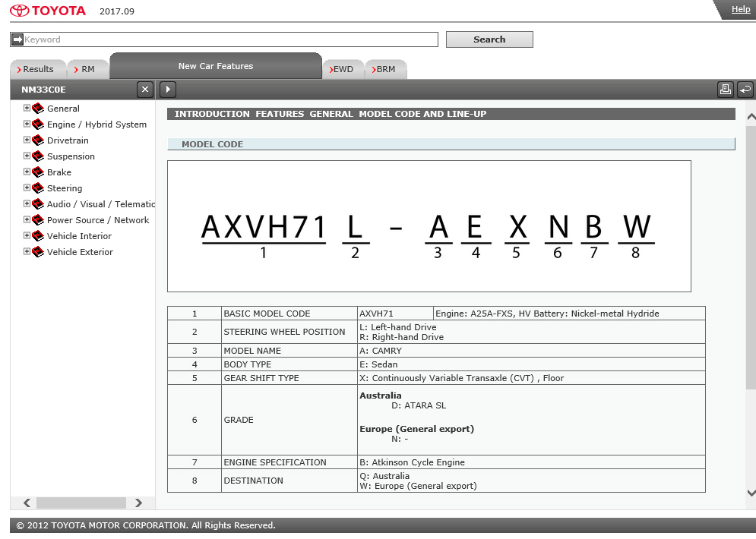Click the Audio / Visual book icon
This screenshot has height=539, width=756.
pos(38,203)
